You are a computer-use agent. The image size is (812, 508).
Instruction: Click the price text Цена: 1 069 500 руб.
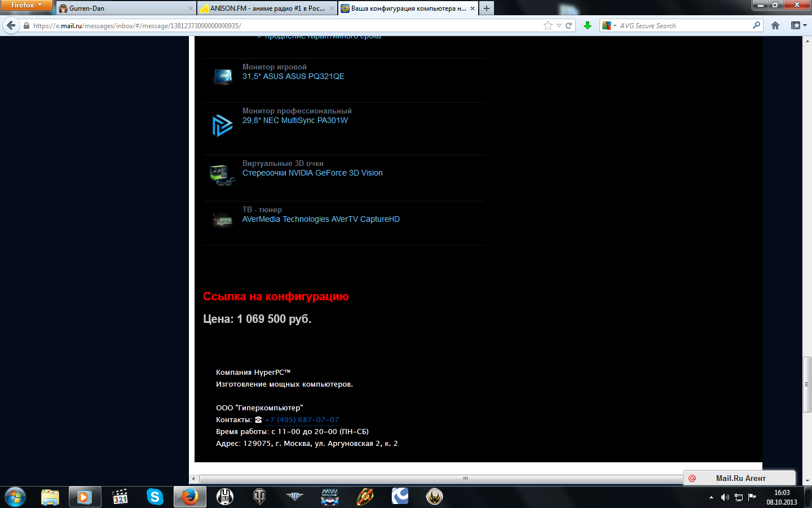257,319
